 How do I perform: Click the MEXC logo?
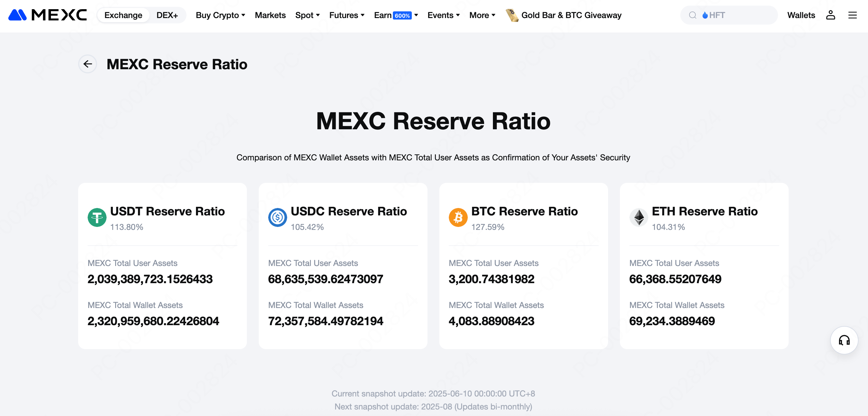tap(47, 15)
